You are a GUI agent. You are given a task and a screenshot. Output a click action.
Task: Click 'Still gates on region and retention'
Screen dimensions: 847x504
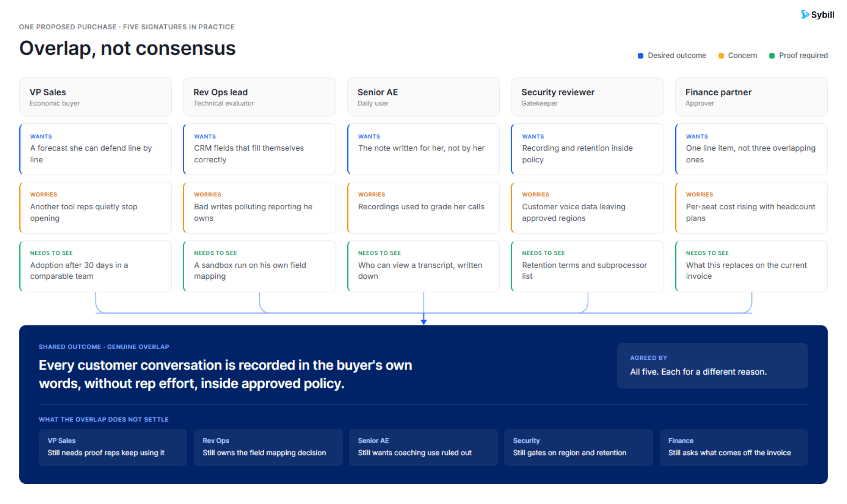pyautogui.click(x=569, y=453)
